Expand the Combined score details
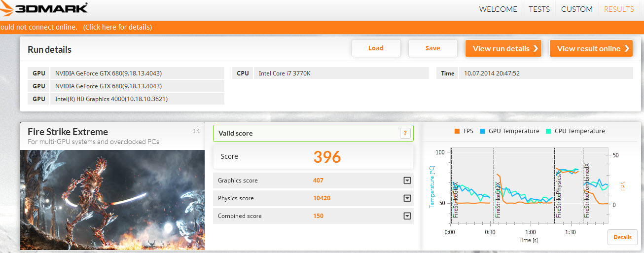The width and height of the screenshot is (644, 253). point(407,216)
